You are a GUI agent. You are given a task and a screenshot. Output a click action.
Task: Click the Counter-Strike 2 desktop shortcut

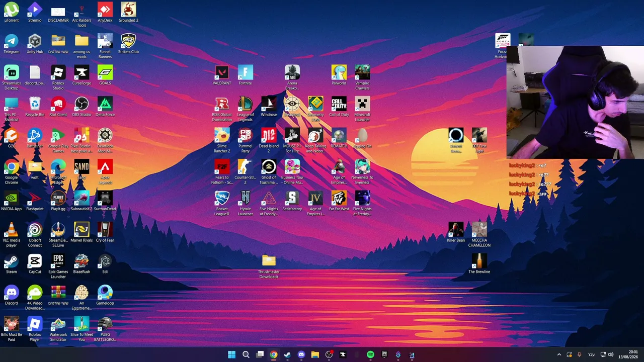pos(245,172)
